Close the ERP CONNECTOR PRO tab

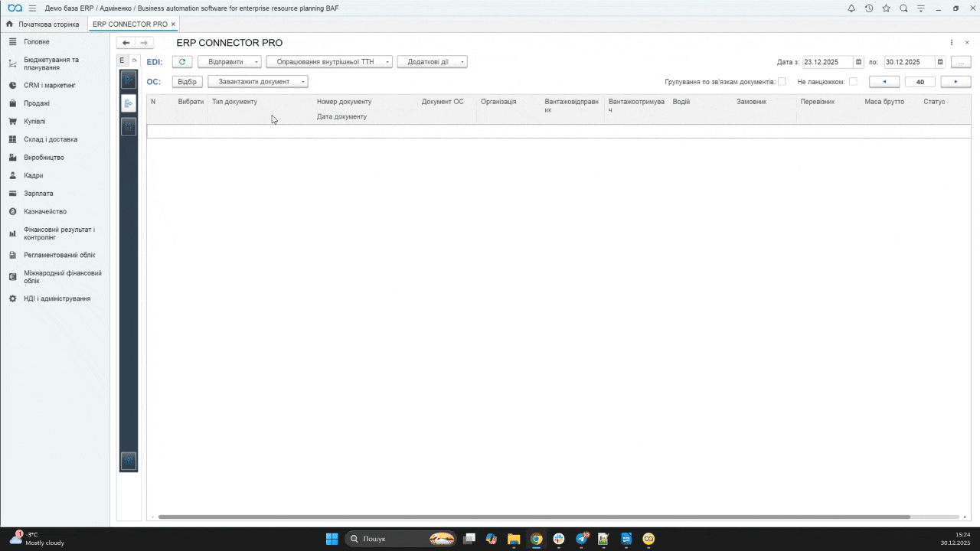pyautogui.click(x=174, y=24)
